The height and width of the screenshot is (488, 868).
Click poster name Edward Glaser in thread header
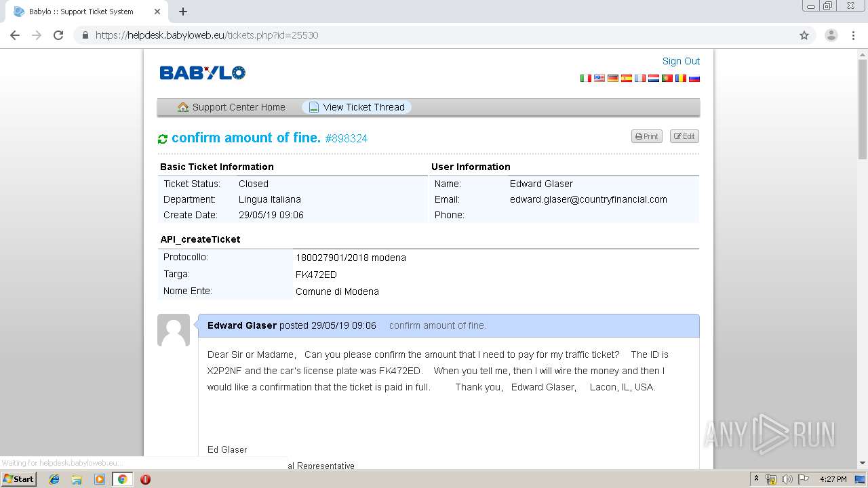242,325
